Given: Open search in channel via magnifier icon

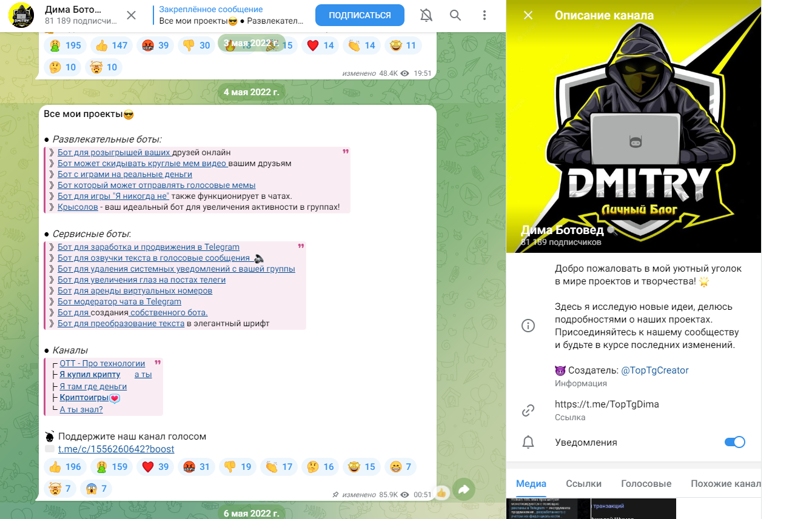Looking at the screenshot, I should tap(455, 15).
